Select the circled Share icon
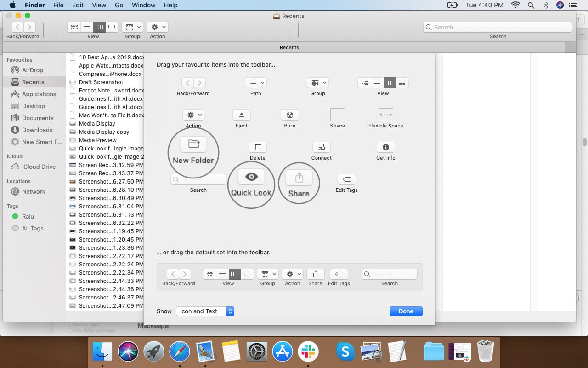Image resolution: width=588 pixels, height=368 pixels. point(299,179)
